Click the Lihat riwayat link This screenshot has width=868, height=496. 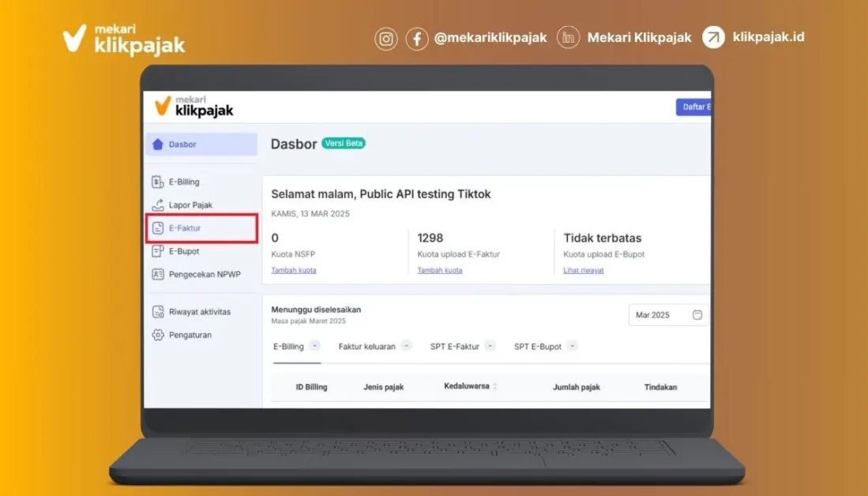pos(584,270)
